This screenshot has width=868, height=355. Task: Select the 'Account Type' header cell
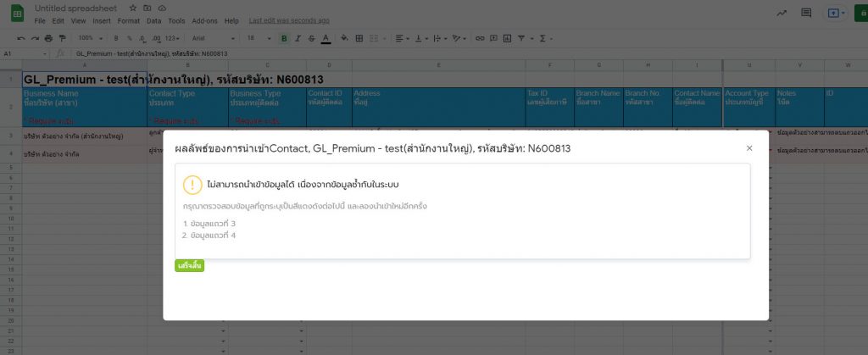pos(749,107)
